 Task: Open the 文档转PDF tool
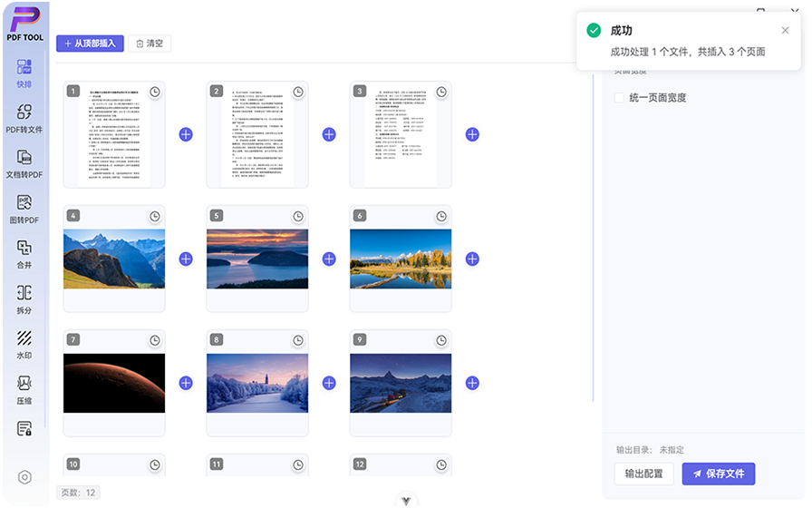pyautogui.click(x=24, y=163)
